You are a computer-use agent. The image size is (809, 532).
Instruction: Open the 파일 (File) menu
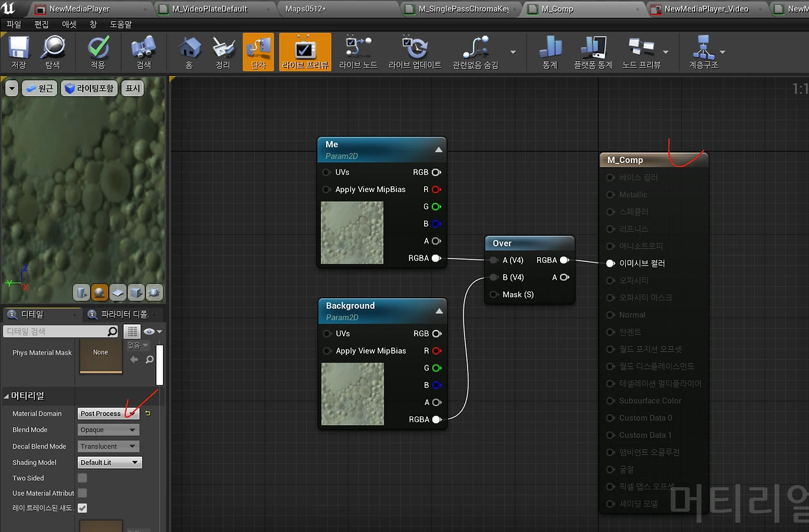tap(13, 24)
